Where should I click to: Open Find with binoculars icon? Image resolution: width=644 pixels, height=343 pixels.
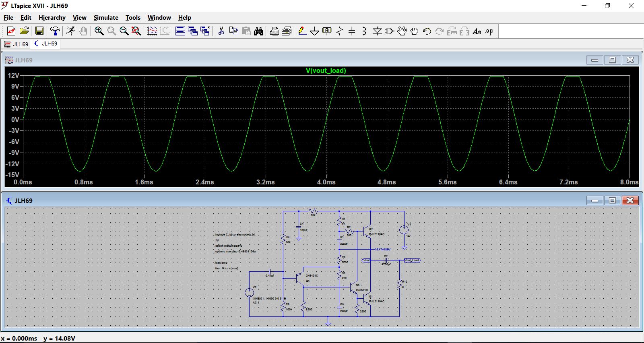(x=258, y=31)
